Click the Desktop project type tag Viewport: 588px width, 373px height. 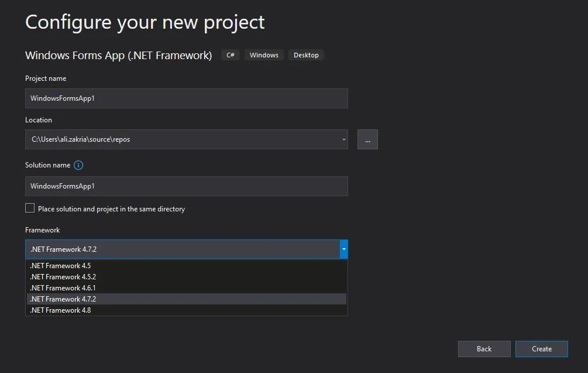point(306,55)
